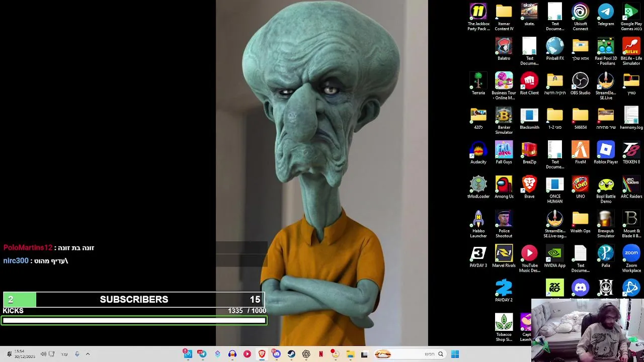
Task: Launch Police Shootout from desktop
Action: (x=504, y=224)
